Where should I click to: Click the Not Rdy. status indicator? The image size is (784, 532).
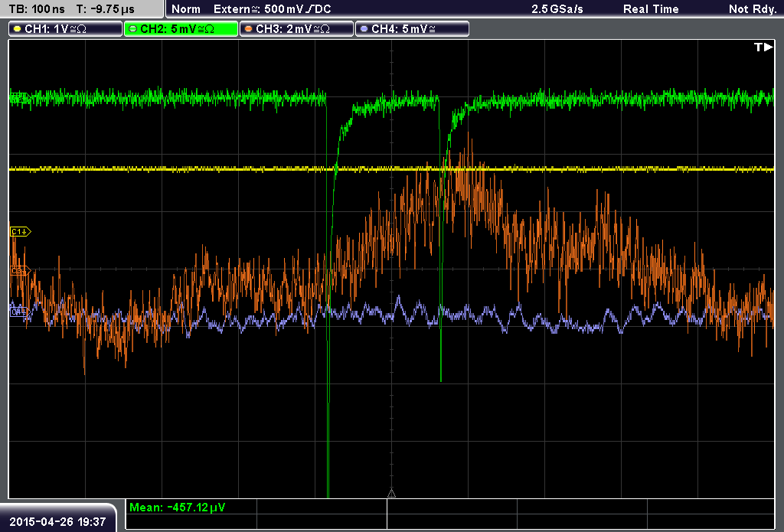point(753,9)
